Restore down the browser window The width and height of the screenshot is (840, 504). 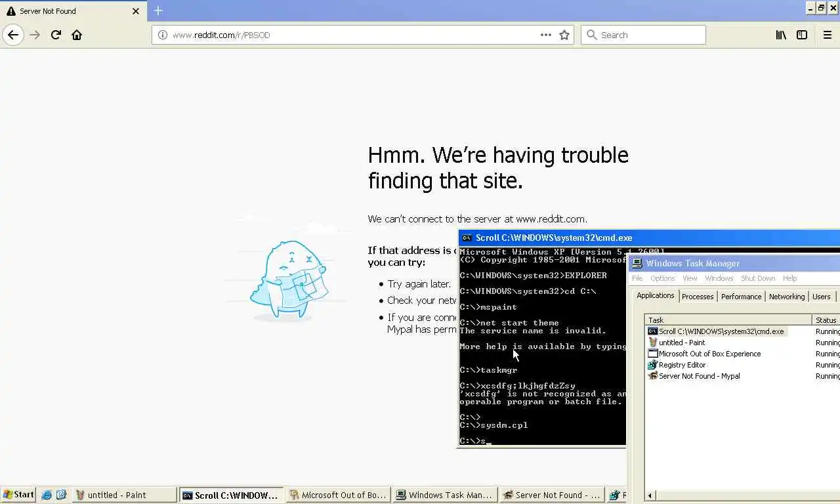click(822, 8)
